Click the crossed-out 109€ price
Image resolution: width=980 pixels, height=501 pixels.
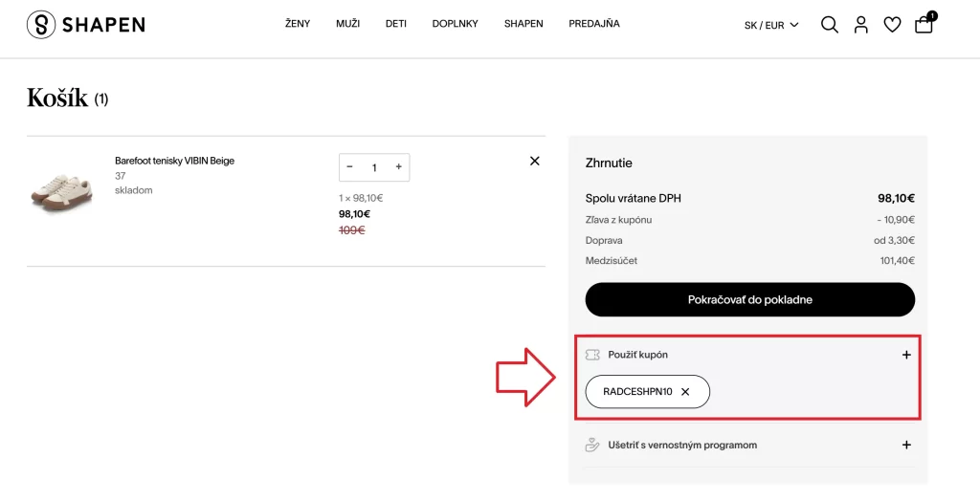pos(352,230)
